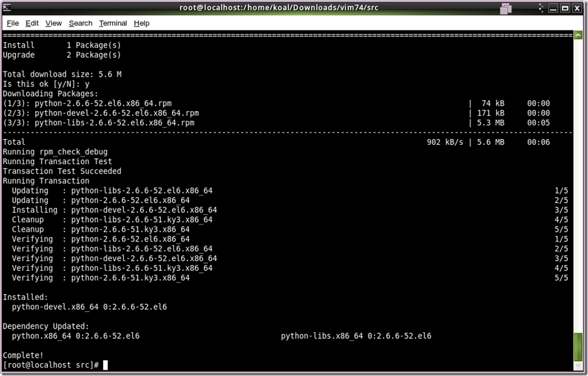Click 'python-devel.x86_64 0:2.6.6-52.el6' text

pyautogui.click(x=90, y=307)
